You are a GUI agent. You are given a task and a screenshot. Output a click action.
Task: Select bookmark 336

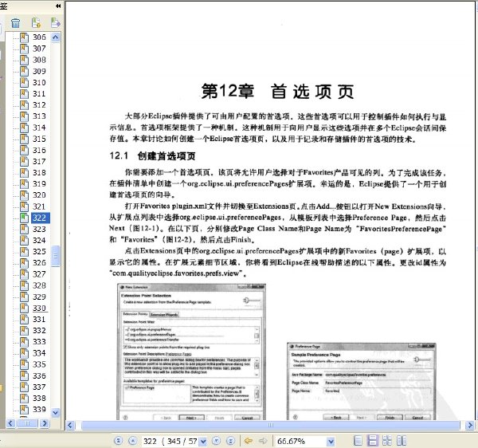39,375
